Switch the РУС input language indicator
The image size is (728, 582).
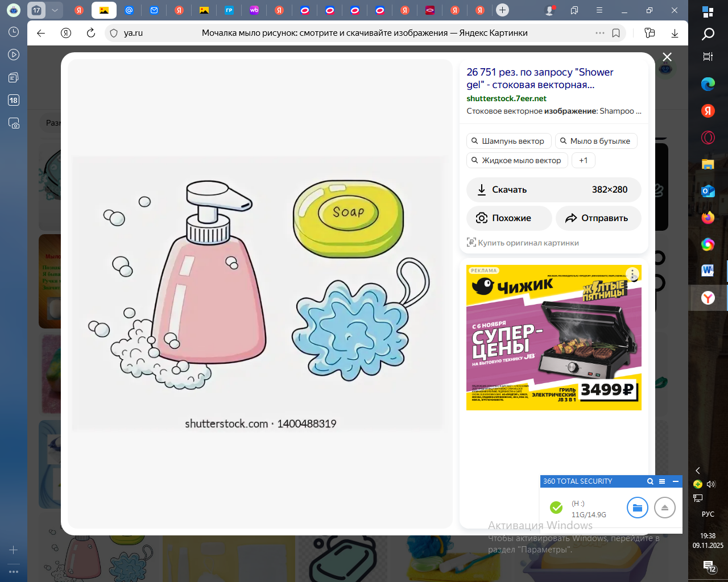pyautogui.click(x=708, y=514)
